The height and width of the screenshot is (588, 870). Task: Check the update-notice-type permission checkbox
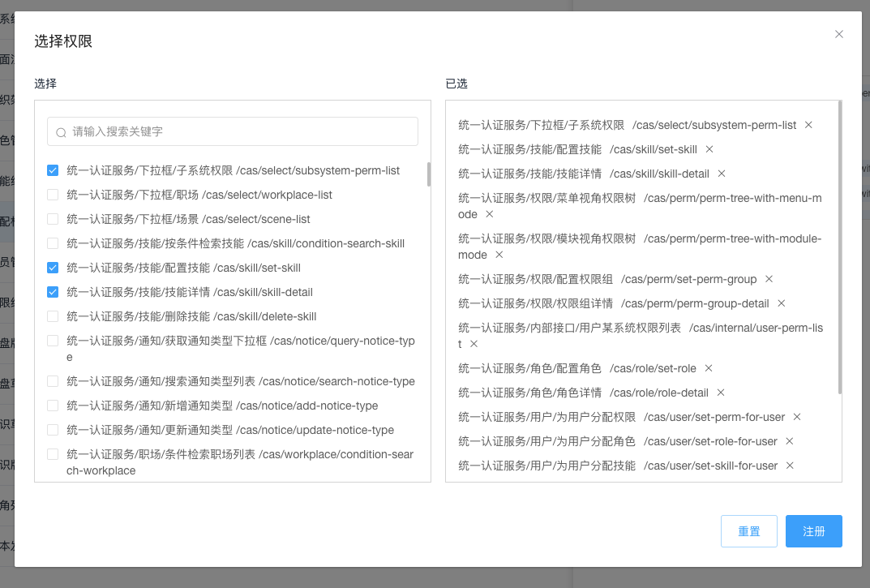click(53, 430)
